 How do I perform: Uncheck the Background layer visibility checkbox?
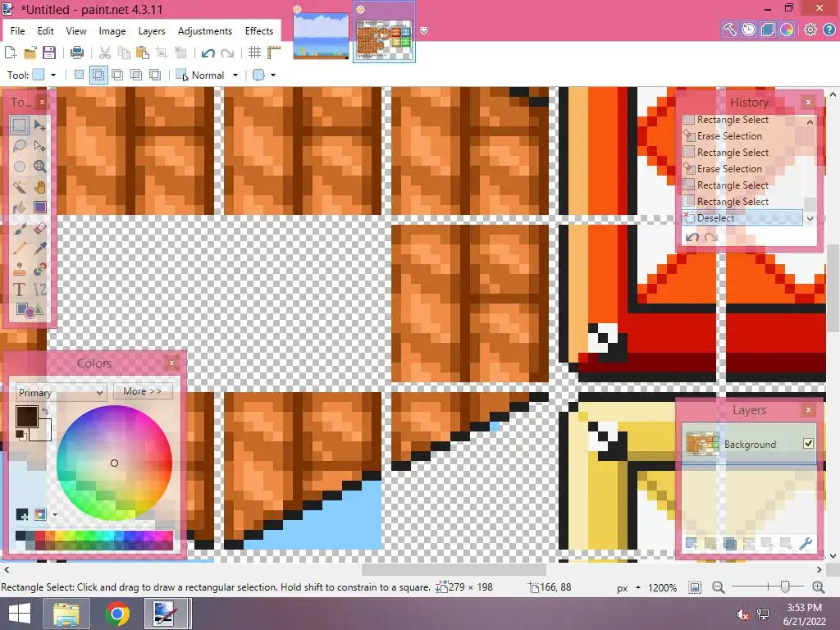808,443
